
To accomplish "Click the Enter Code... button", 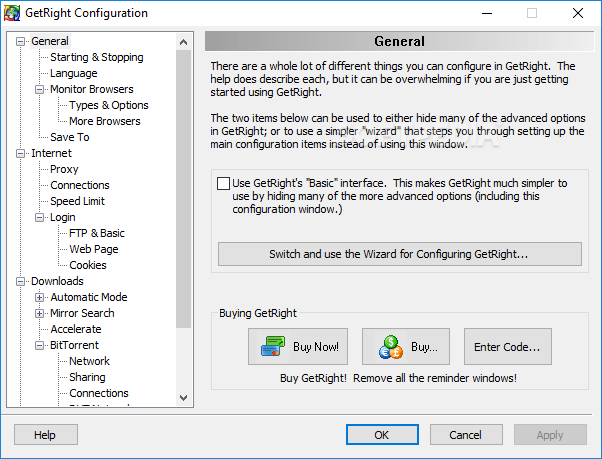I will click(x=508, y=347).
